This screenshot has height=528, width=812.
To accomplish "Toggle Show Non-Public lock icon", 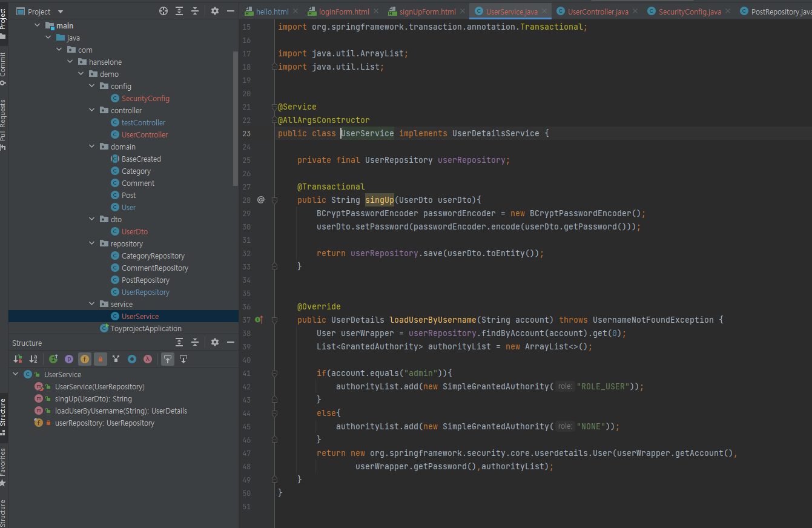I will tap(101, 359).
